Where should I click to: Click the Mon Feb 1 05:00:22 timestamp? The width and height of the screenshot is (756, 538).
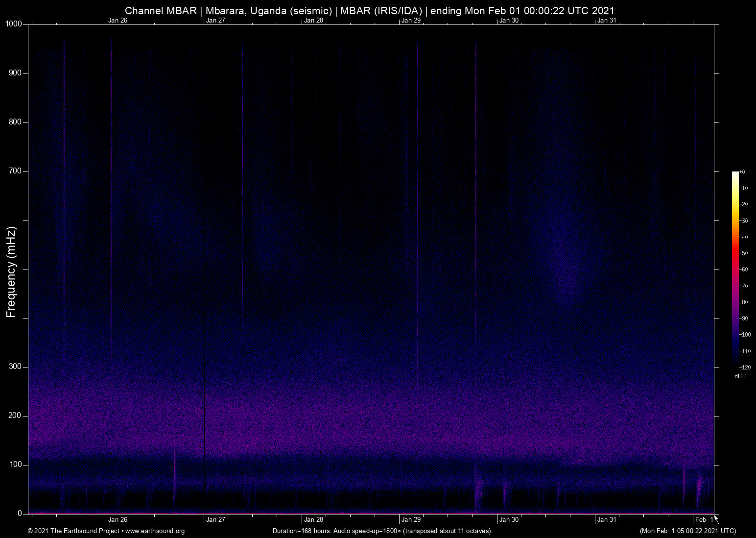coord(687,531)
